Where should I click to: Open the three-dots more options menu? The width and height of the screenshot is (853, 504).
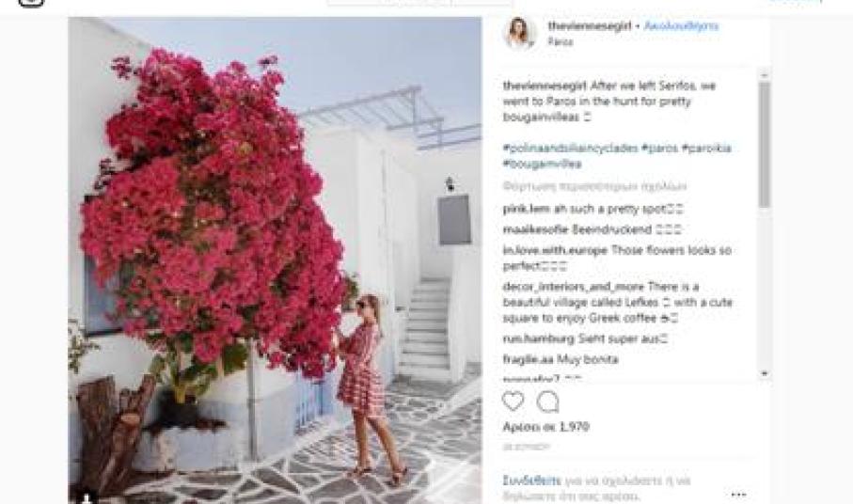[x=738, y=495]
